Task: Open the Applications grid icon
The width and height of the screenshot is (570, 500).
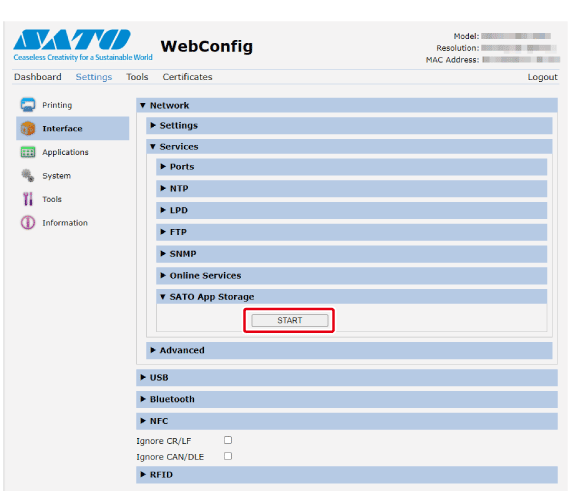Action: (x=28, y=152)
